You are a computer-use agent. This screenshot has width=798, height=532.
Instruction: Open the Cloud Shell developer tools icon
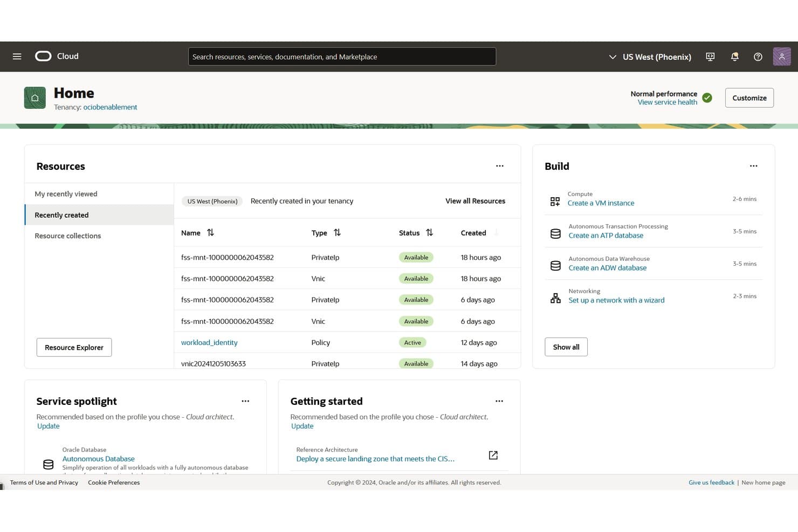tap(710, 57)
